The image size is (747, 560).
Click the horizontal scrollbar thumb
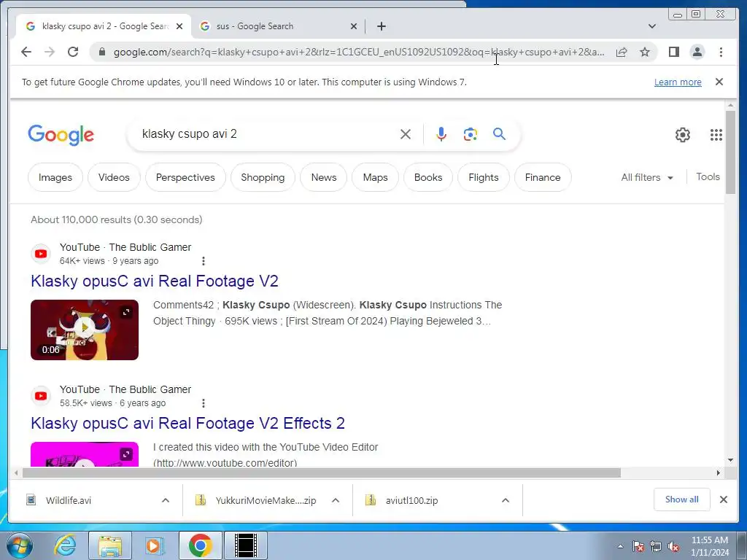pos(322,472)
